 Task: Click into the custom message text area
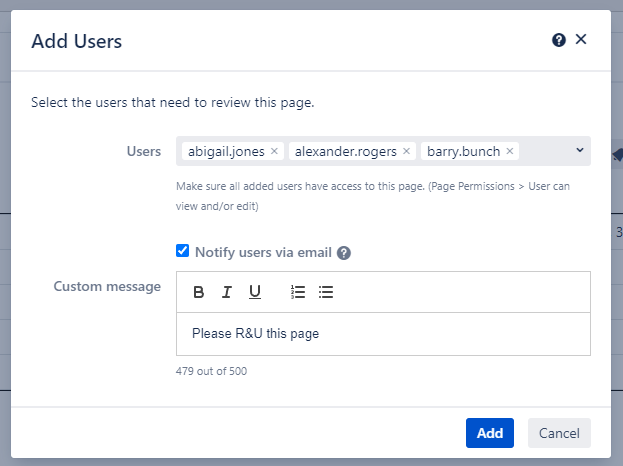pos(383,334)
